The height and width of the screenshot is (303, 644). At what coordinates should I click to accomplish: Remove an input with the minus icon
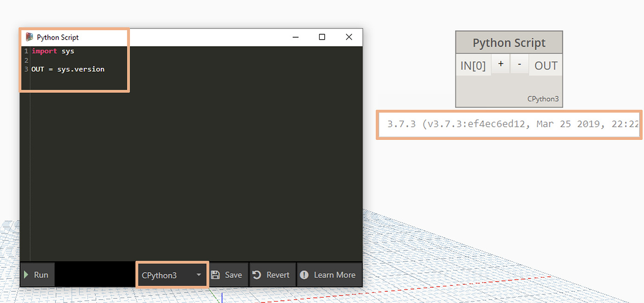coord(519,65)
